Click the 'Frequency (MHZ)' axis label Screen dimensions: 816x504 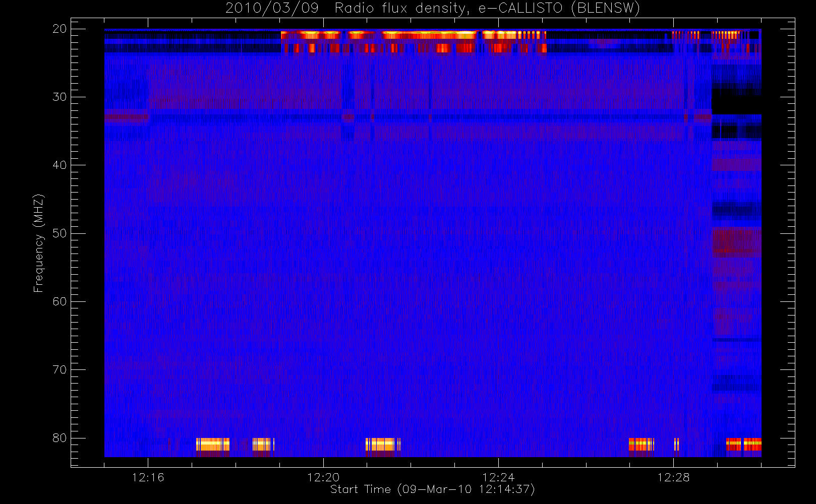click(38, 243)
